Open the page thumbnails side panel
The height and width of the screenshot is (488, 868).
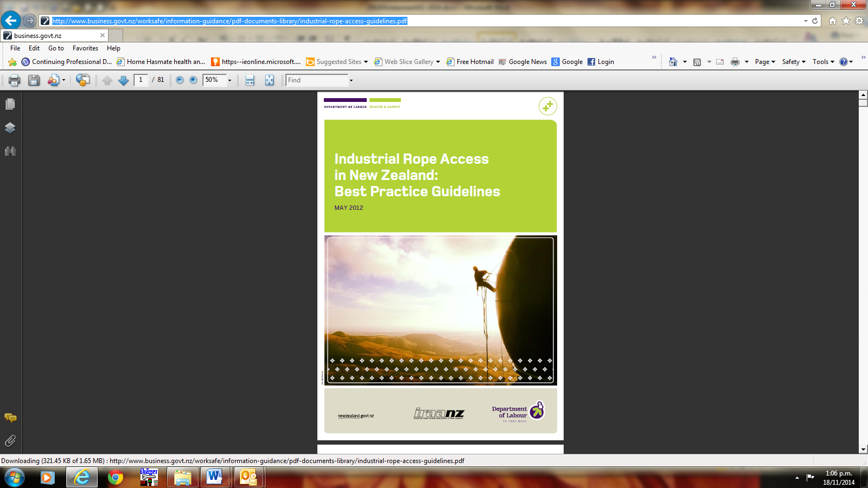pos(10,104)
